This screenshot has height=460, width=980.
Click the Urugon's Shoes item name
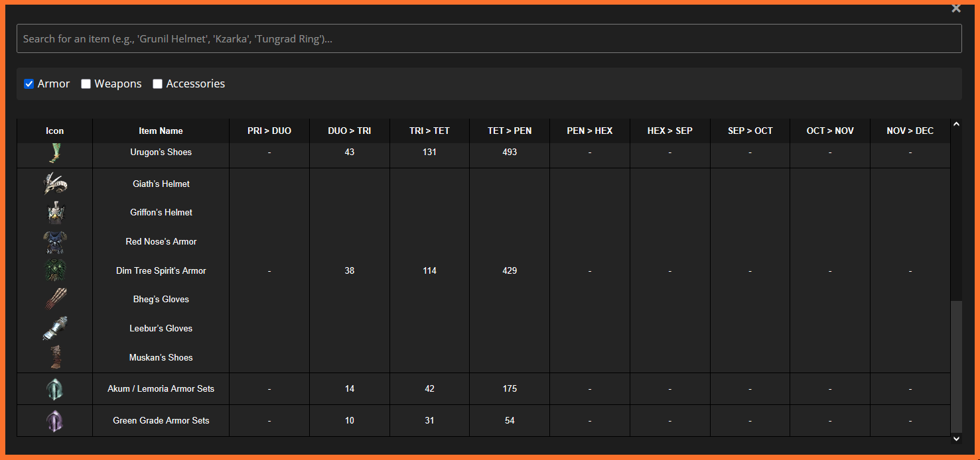pos(161,152)
